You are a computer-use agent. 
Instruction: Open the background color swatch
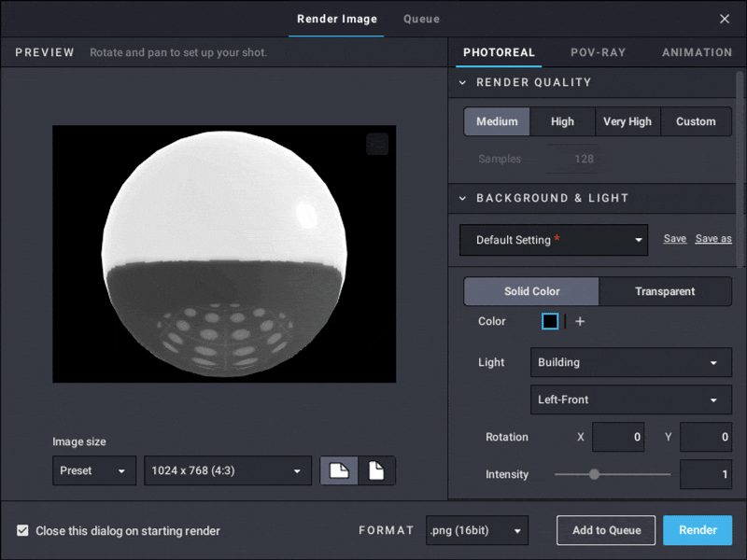tap(549, 321)
